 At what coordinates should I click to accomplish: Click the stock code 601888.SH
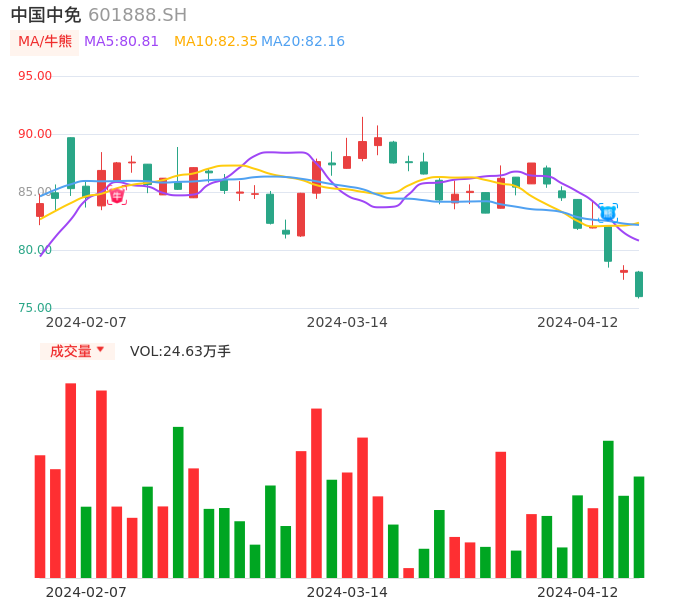[x=137, y=15]
